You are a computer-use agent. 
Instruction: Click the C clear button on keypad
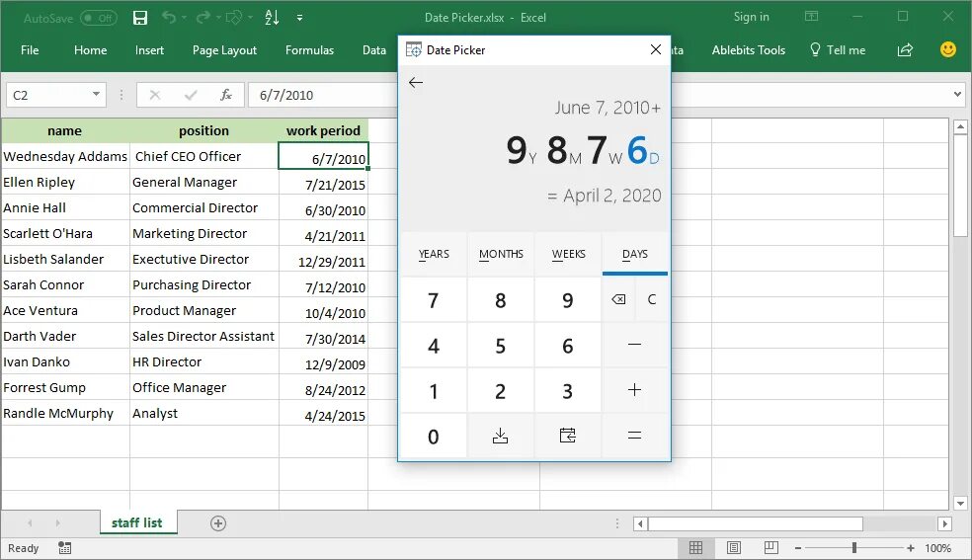click(652, 300)
